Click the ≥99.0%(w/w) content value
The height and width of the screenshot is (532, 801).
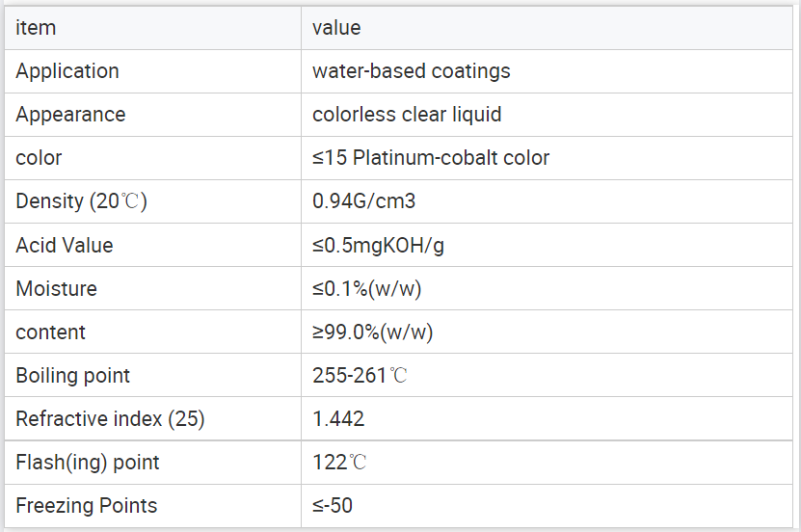click(373, 332)
